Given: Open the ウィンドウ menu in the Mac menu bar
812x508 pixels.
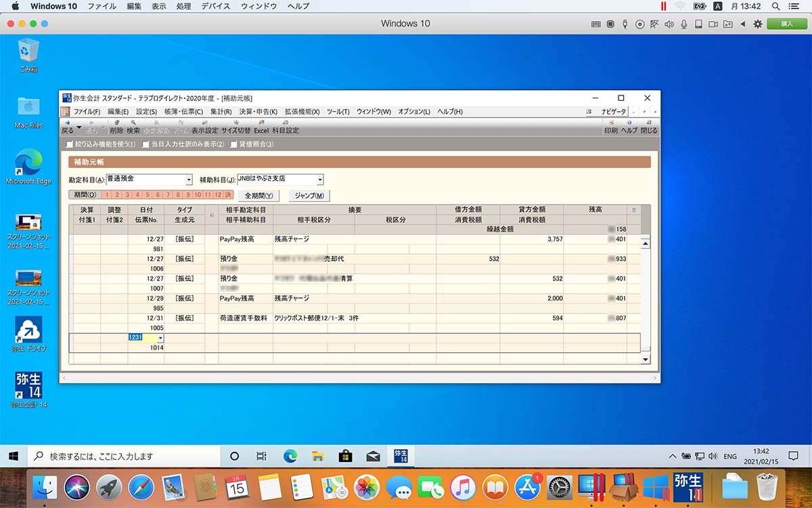Looking at the screenshot, I should [x=258, y=6].
